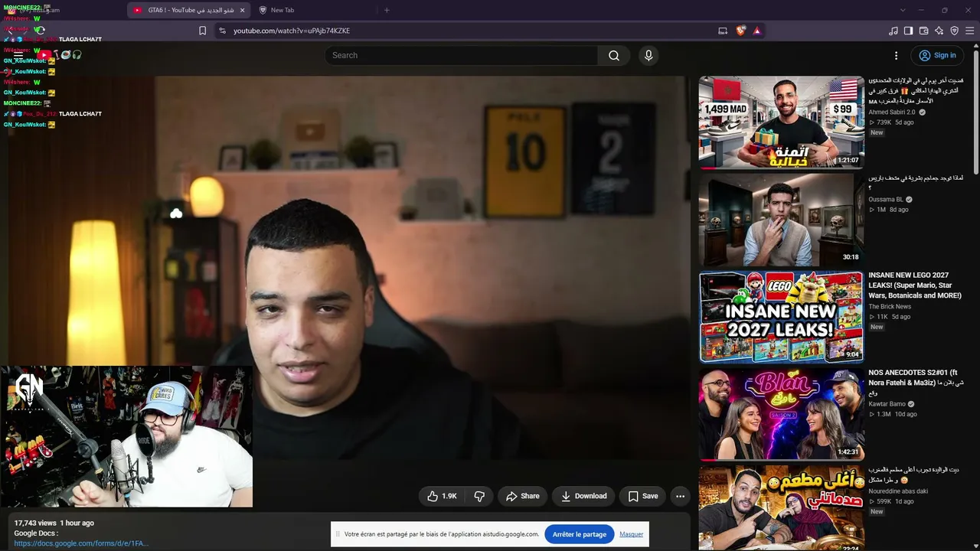Open the Brave Shields lion icon
The height and width of the screenshot is (551, 980).
tap(740, 31)
